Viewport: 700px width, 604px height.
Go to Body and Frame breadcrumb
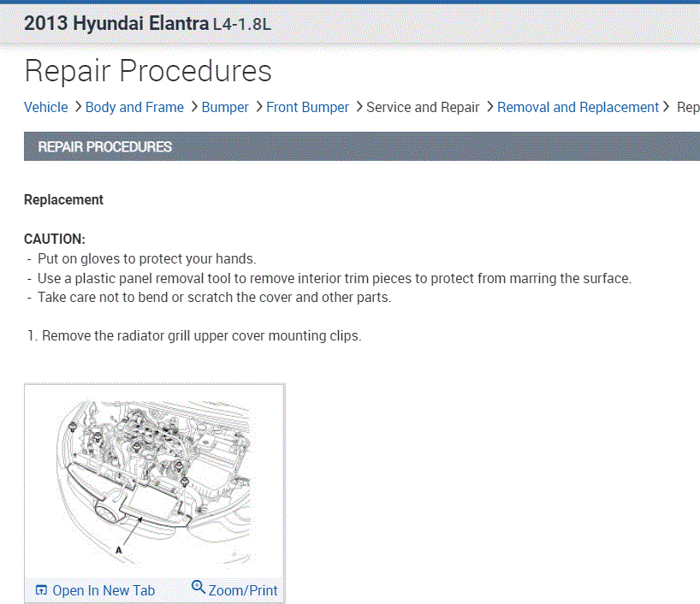tap(134, 107)
